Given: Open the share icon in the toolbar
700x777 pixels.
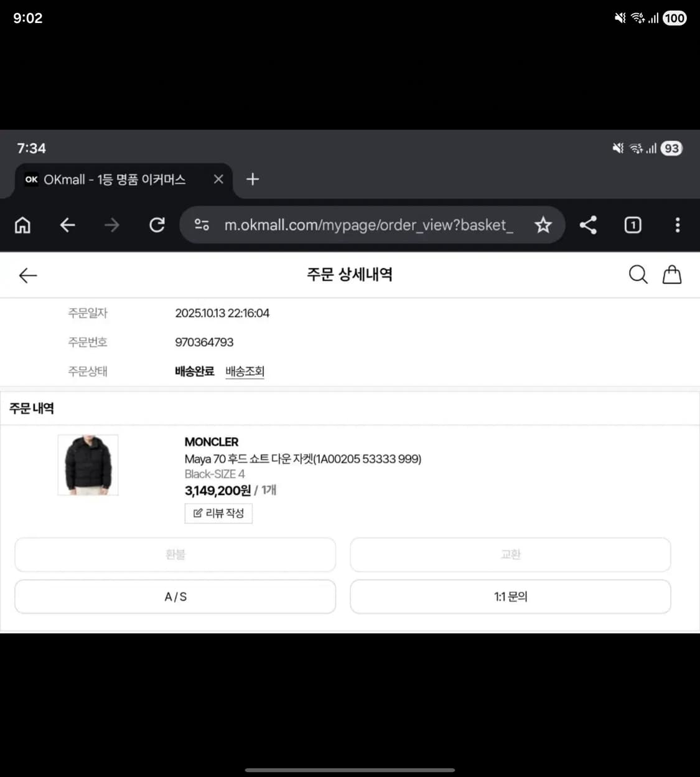Looking at the screenshot, I should tap(587, 225).
